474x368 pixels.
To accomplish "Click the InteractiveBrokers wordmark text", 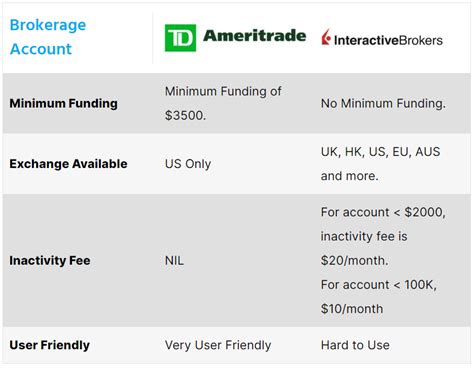I will [x=388, y=40].
